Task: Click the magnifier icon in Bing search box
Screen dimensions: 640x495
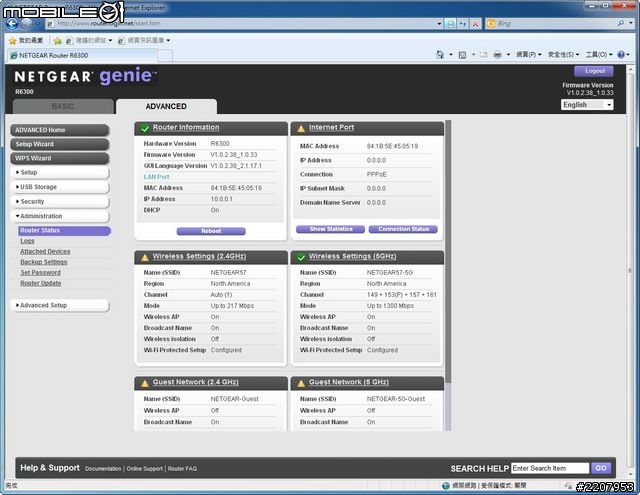Action: tap(621, 24)
